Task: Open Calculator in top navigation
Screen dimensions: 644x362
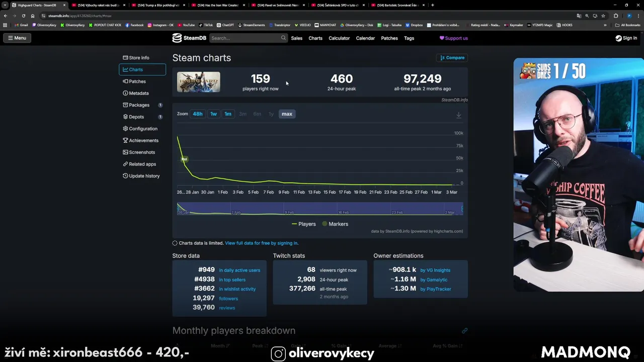Action: point(339,38)
